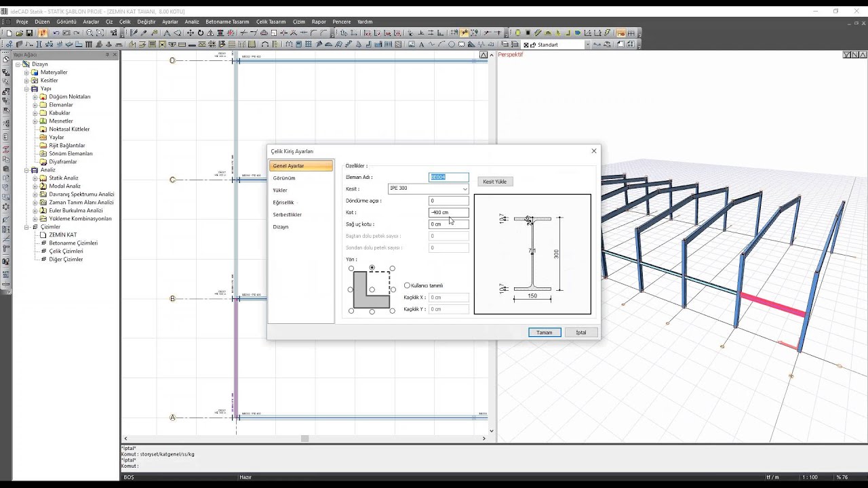Click the maximize icon of the plan view

click(x=483, y=55)
